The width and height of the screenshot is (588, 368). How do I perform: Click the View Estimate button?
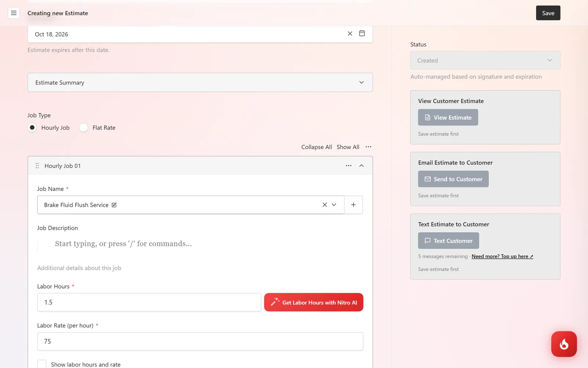click(x=448, y=117)
